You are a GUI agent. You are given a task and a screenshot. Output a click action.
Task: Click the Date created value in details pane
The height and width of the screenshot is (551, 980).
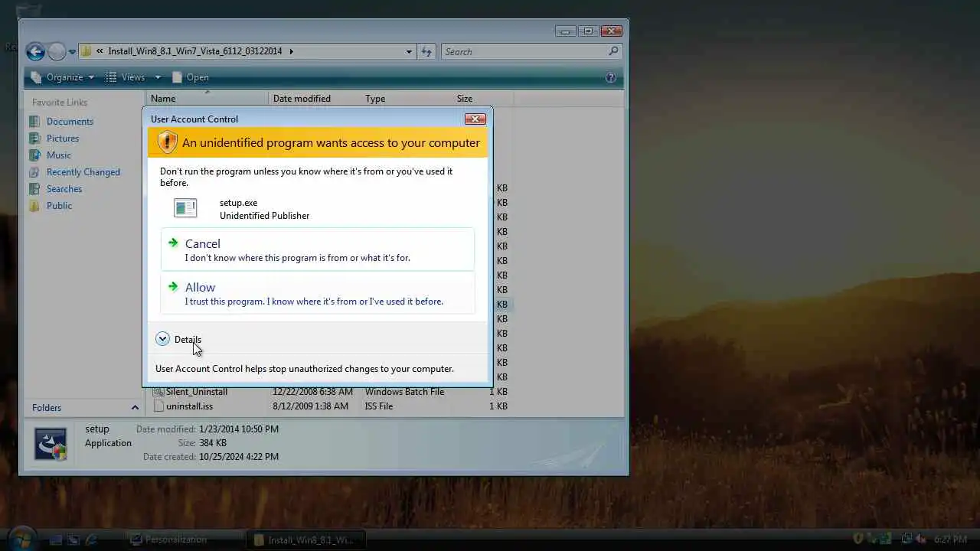(238, 457)
